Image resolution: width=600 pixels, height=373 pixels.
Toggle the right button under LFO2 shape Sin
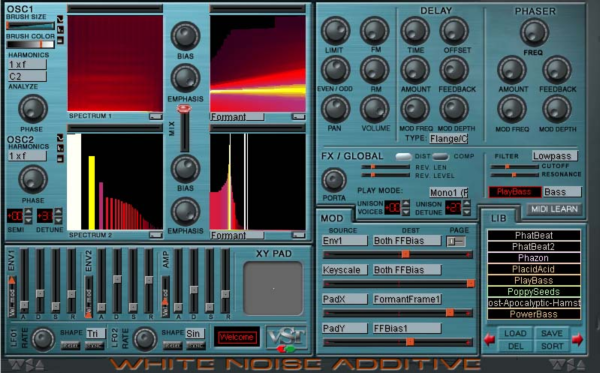click(196, 346)
